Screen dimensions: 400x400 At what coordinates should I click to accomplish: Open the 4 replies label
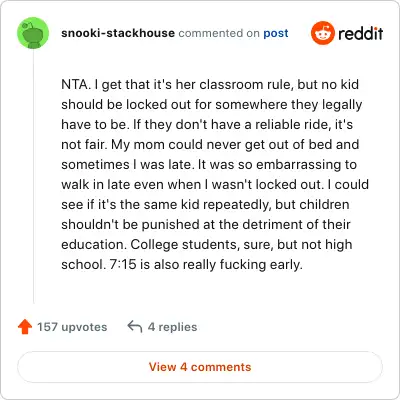point(172,327)
